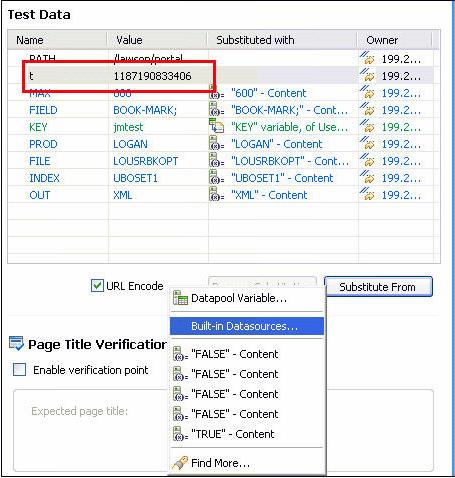Image resolution: width=455 pixels, height=478 pixels.
Task: Click owner icon in KEY row
Action: click(x=367, y=126)
